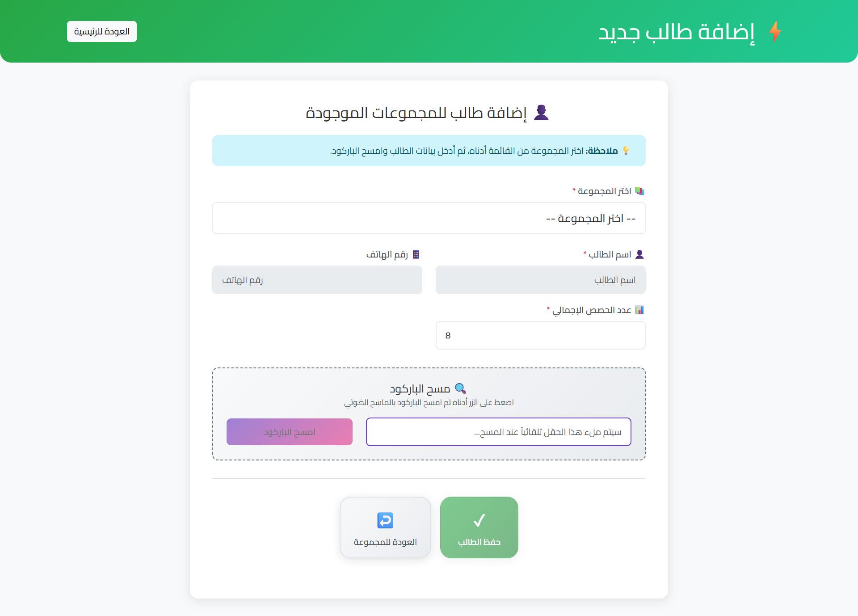
Task: Click the books icon next to اختر المجموعة
Action: click(x=640, y=191)
